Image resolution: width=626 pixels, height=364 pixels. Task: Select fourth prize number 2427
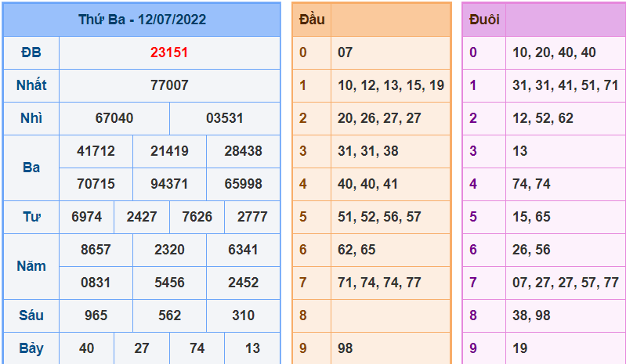pos(142,217)
